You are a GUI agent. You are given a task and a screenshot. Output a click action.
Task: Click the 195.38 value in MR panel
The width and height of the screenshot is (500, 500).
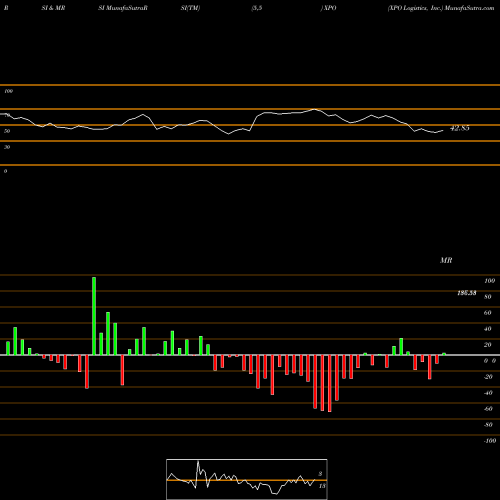point(467,293)
